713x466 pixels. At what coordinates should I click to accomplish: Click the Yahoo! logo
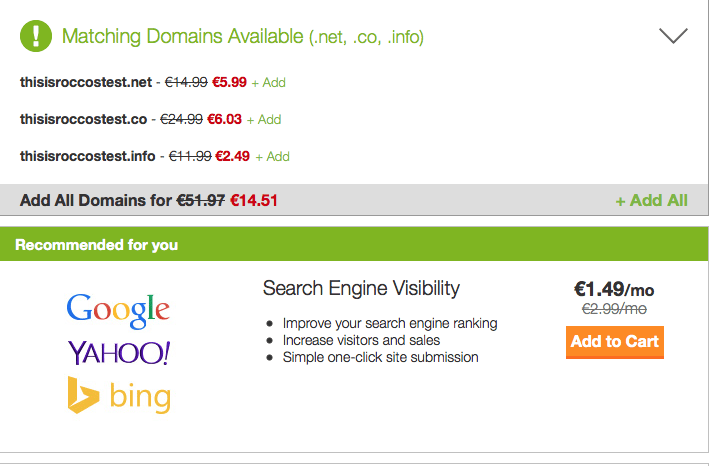[119, 353]
